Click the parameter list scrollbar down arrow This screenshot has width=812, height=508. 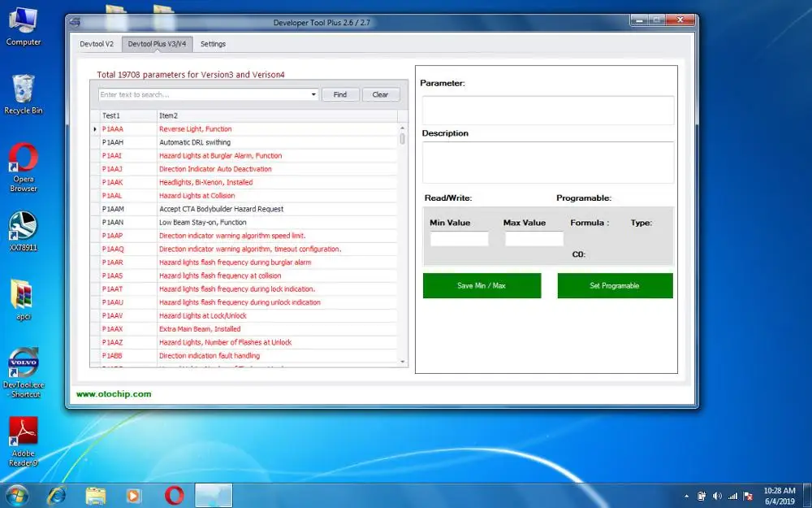click(403, 362)
